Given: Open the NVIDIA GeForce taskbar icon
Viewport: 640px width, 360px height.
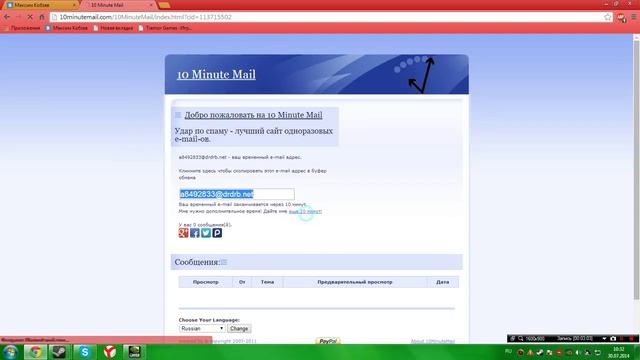Looking at the screenshot, I should coord(134,352).
